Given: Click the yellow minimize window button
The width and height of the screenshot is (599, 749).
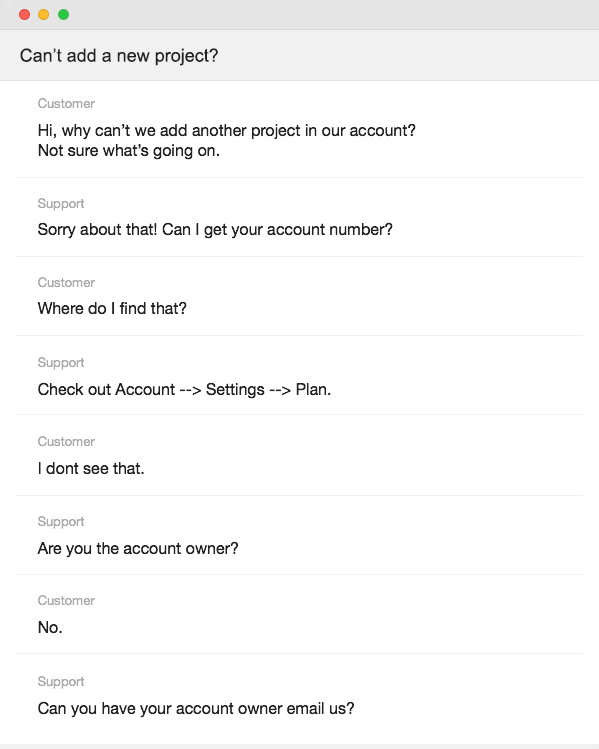Looking at the screenshot, I should point(43,15).
